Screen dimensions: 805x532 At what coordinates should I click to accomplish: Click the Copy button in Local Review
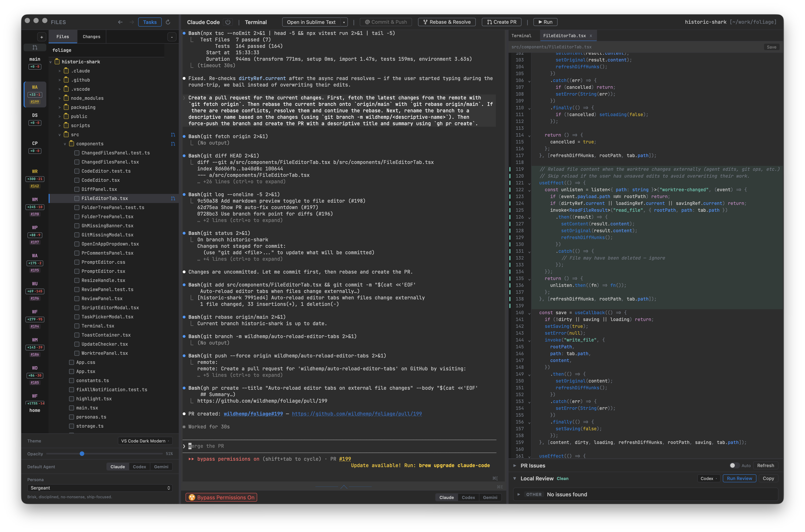click(x=768, y=478)
